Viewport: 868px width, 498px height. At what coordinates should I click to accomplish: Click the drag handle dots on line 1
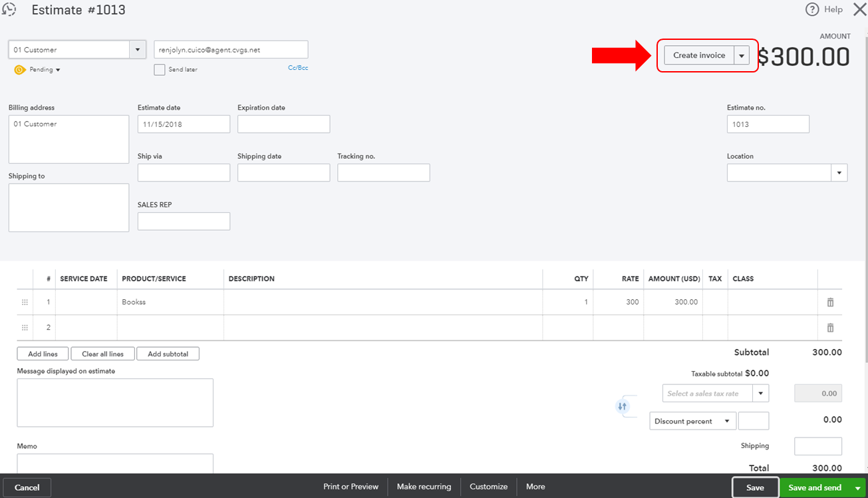25,301
